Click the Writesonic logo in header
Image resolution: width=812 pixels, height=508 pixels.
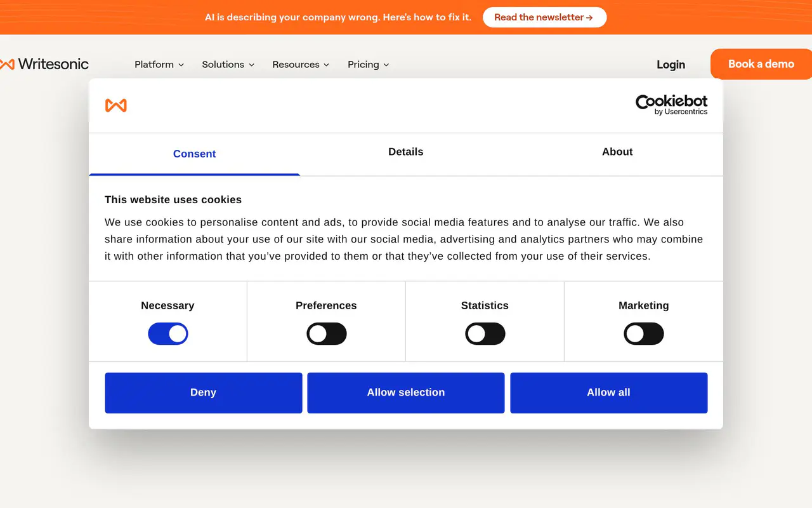coord(44,64)
